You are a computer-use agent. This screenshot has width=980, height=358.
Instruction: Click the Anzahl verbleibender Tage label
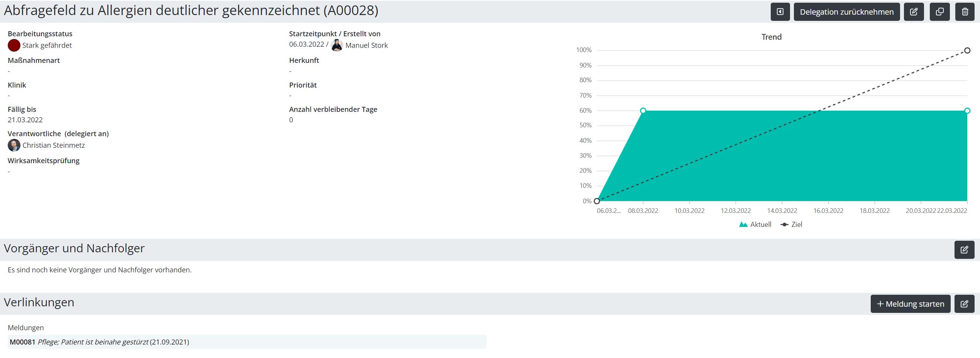pyautogui.click(x=333, y=110)
